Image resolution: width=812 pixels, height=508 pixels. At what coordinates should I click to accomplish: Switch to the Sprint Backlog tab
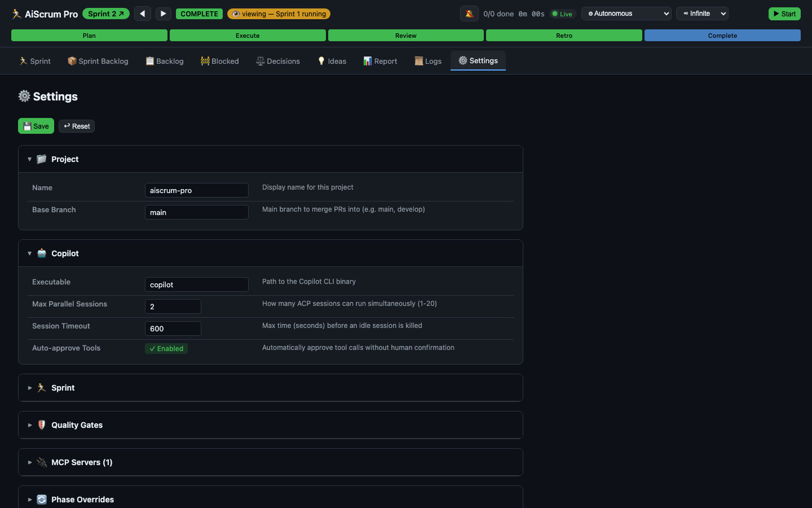click(98, 61)
